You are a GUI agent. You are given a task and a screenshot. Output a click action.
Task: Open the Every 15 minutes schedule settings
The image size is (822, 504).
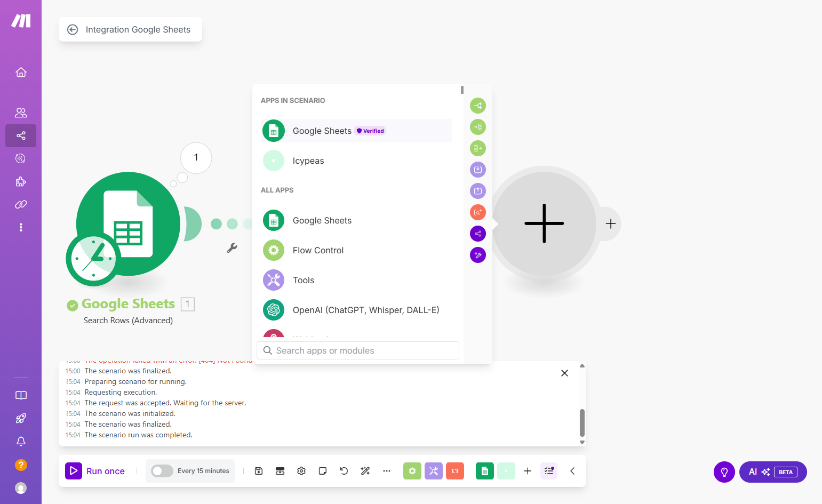click(x=203, y=471)
